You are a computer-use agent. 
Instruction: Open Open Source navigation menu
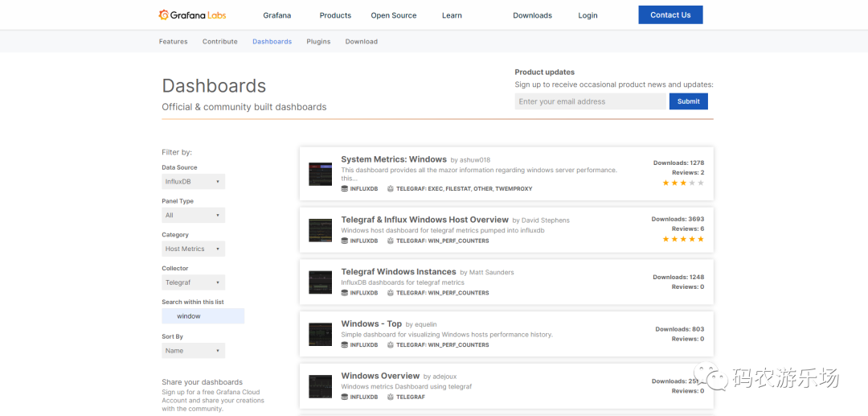[394, 15]
